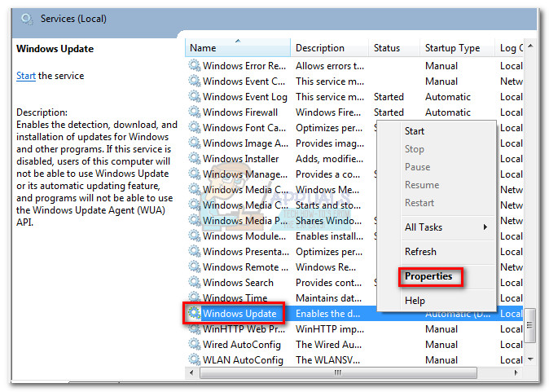Select the Windows Time service
Image resolution: width=549 pixels, height=392 pixels.
(235, 297)
